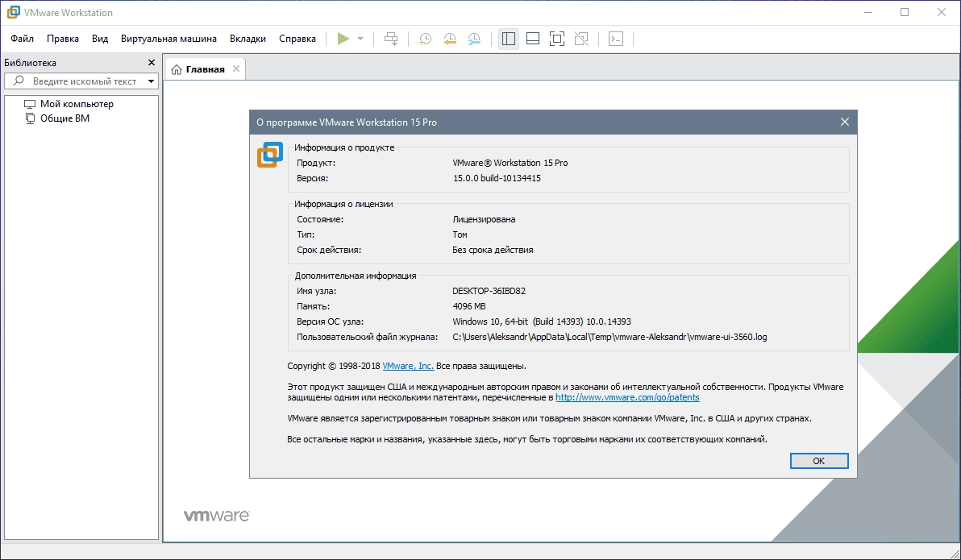Select the Главная tab
Screen dimensions: 961x560
205,69
